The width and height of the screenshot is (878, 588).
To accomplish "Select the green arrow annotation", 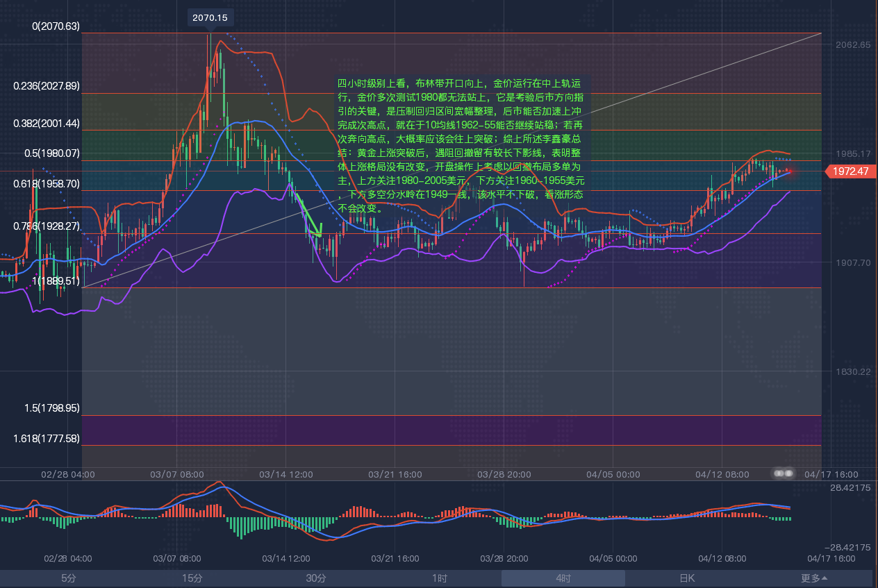I will [x=309, y=215].
